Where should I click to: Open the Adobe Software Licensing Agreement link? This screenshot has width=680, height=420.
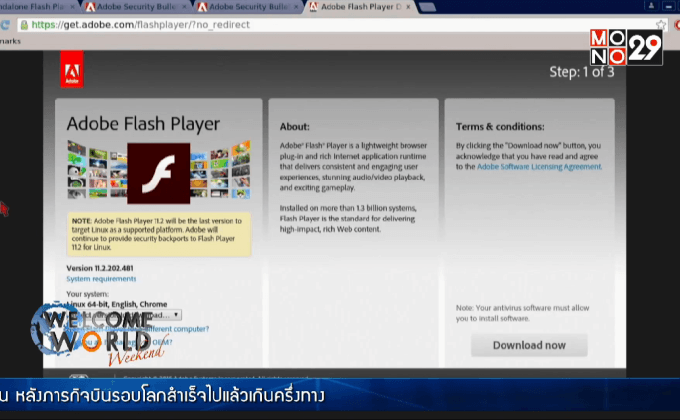tap(539, 167)
